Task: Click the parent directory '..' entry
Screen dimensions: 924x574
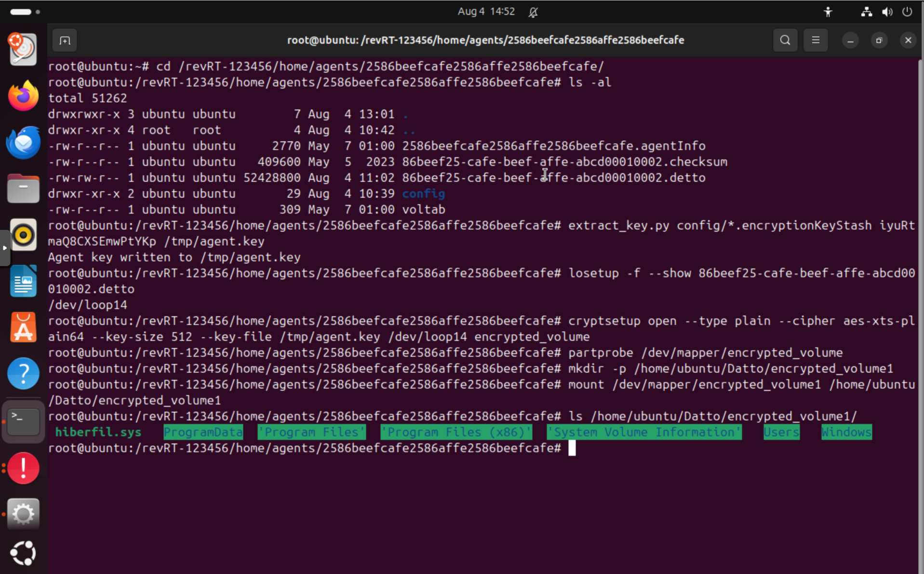Action: (409, 130)
